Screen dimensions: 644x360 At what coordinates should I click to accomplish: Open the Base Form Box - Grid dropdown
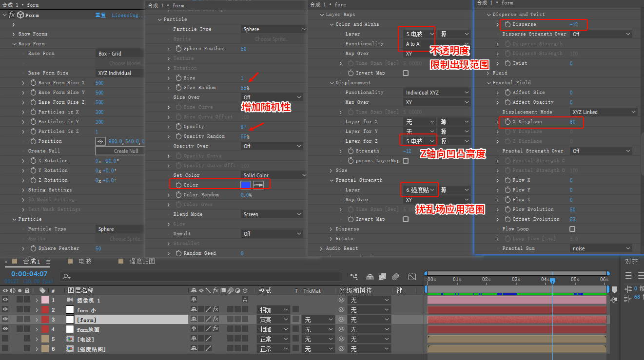[120, 54]
